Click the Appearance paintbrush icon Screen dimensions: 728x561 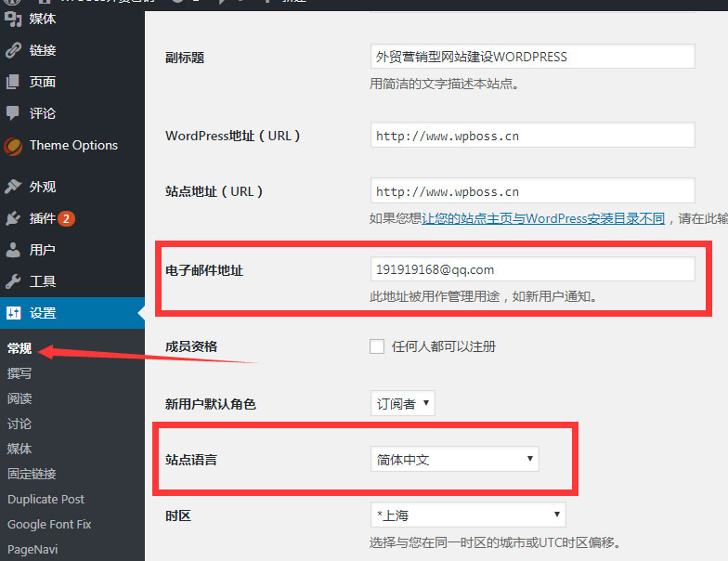13,186
